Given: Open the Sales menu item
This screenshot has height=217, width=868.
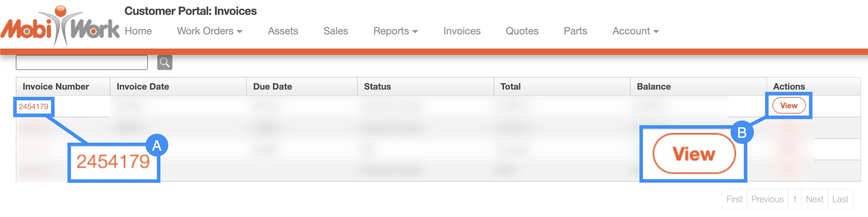Looking at the screenshot, I should (335, 31).
